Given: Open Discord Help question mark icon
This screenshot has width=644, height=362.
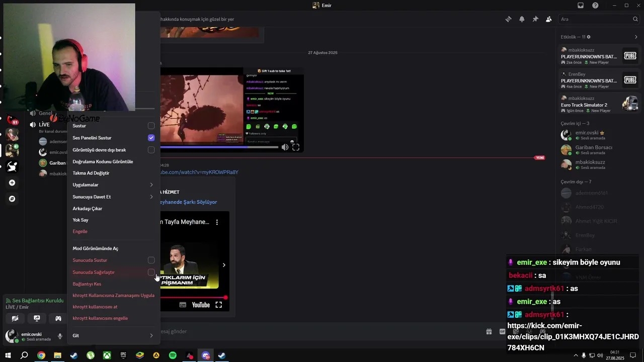Looking at the screenshot, I should 596,6.
